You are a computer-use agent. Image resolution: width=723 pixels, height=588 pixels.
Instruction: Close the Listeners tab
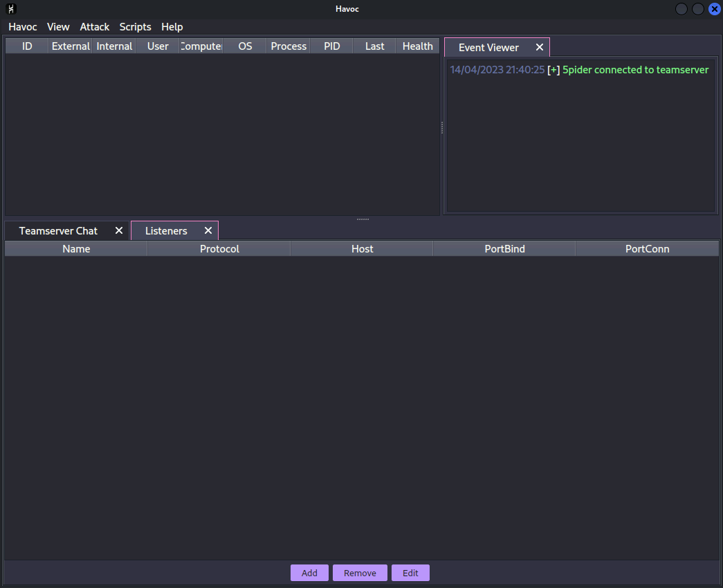pos(208,230)
